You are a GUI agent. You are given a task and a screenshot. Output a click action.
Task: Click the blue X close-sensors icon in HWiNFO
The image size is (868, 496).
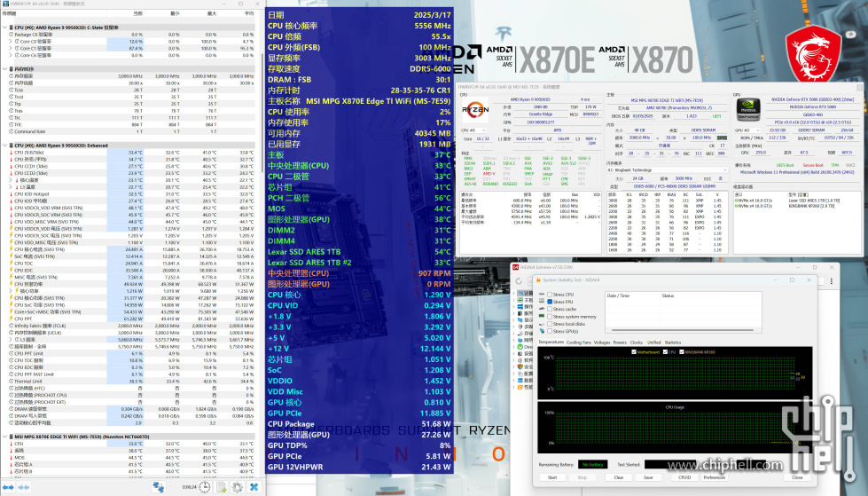254,486
